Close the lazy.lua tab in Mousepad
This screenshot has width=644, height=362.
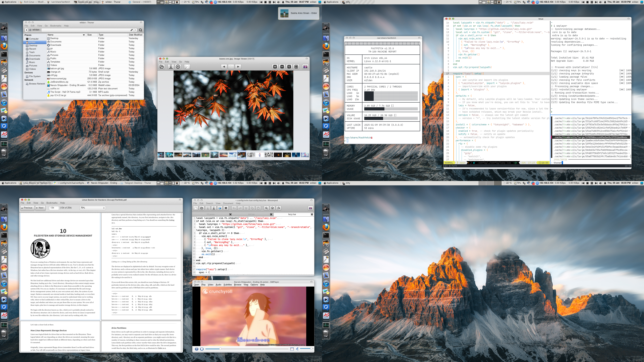click(x=312, y=214)
